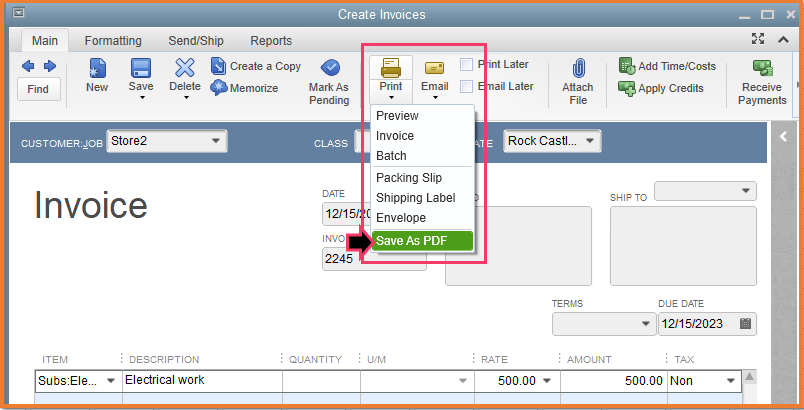The width and height of the screenshot is (804, 410).
Task: Click the Amount cell showing 500.00
Action: click(613, 381)
